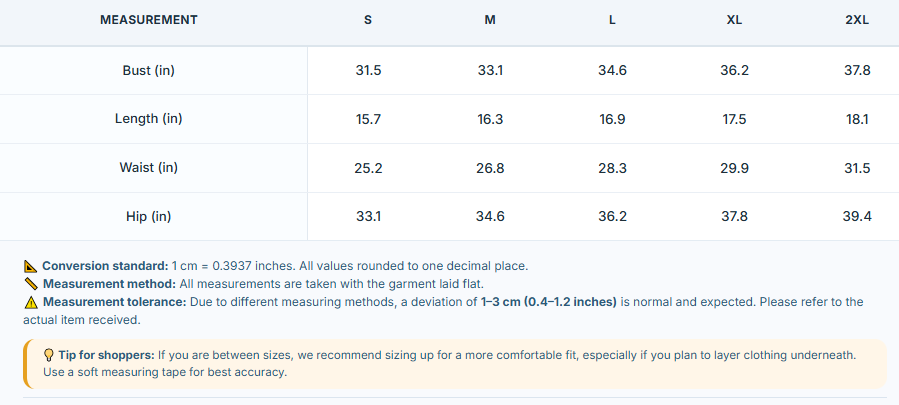The width and height of the screenshot is (899, 405).
Task: Click the Length value 17.5 for XL
Action: (x=734, y=119)
